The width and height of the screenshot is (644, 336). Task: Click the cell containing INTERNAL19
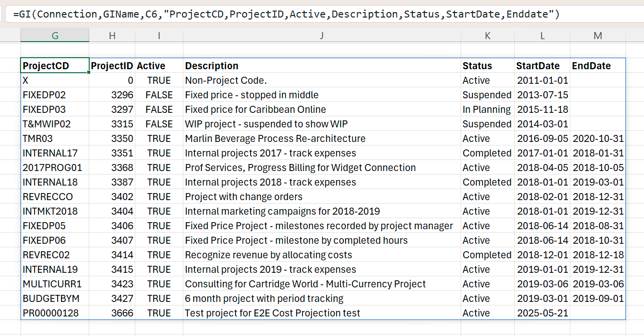click(x=55, y=269)
